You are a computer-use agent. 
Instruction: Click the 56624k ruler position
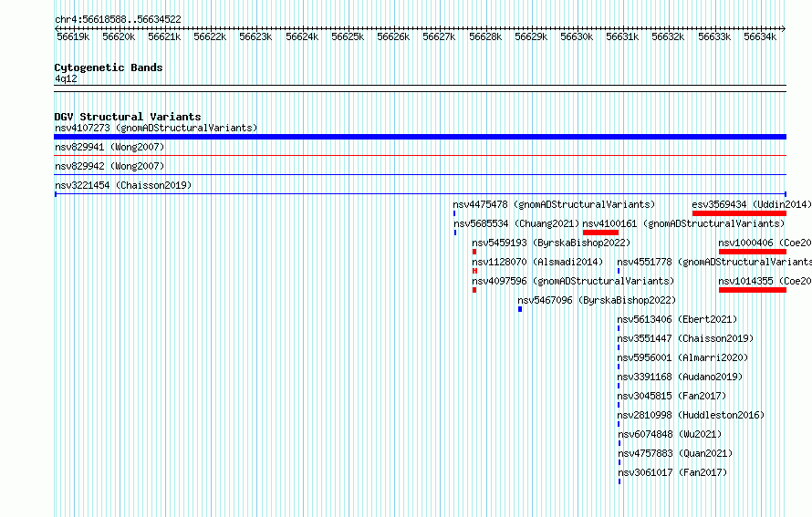302,36
